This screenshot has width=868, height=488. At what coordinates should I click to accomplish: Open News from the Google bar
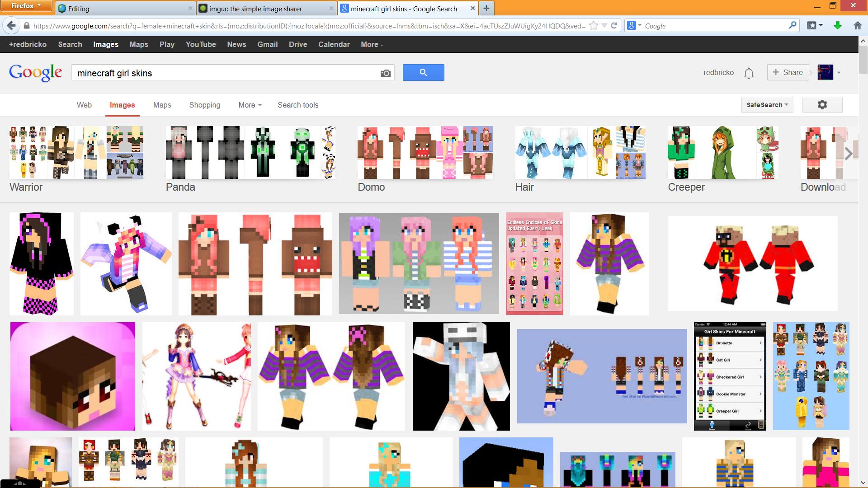pyautogui.click(x=236, y=44)
